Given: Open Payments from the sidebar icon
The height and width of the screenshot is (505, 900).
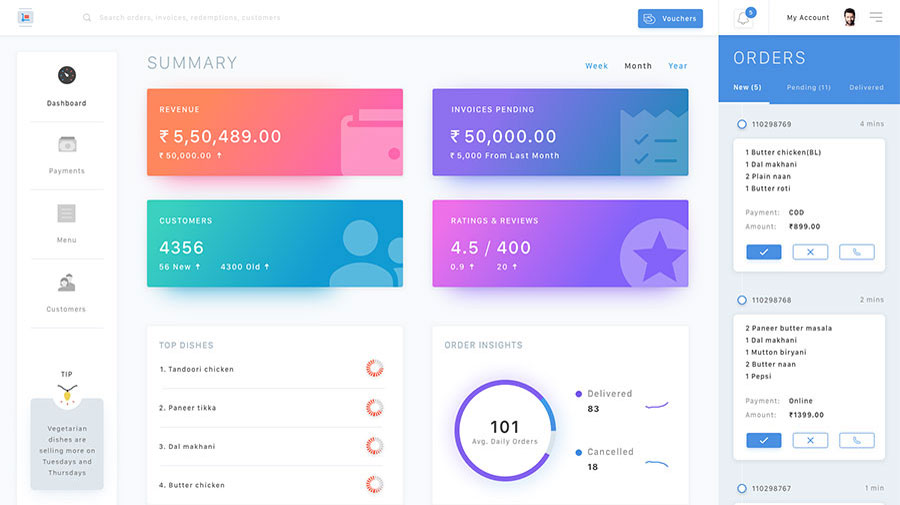Looking at the screenshot, I should pyautogui.click(x=66, y=145).
